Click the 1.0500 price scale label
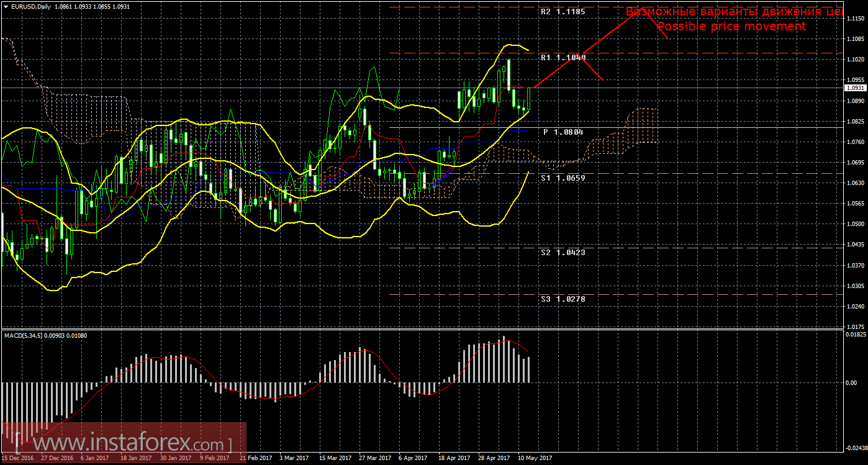 pos(855,224)
